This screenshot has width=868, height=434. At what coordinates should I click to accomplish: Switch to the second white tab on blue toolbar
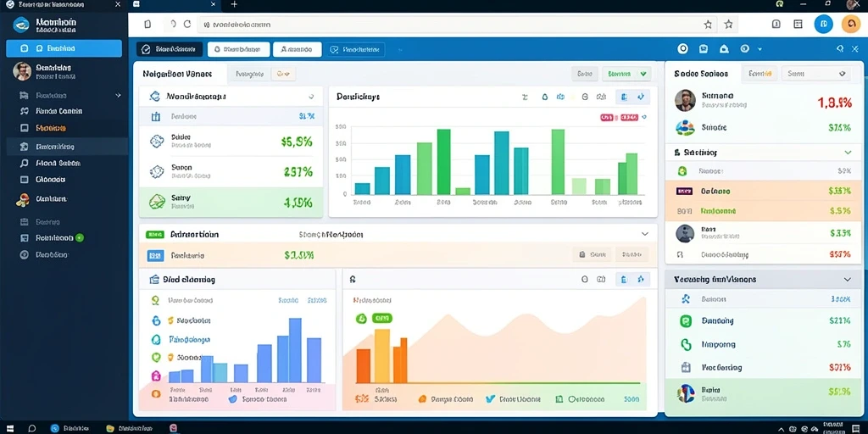click(298, 49)
